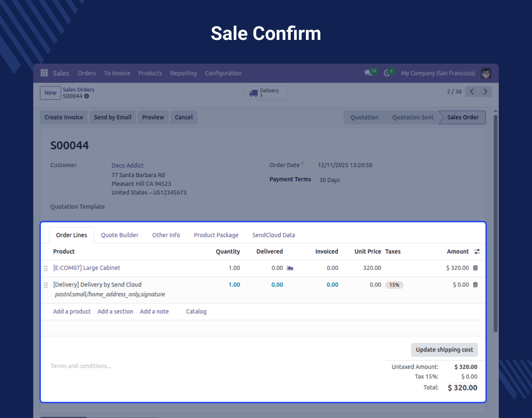The width and height of the screenshot is (532, 418).
Task: Open the chat messages icon
Action: tap(368, 73)
